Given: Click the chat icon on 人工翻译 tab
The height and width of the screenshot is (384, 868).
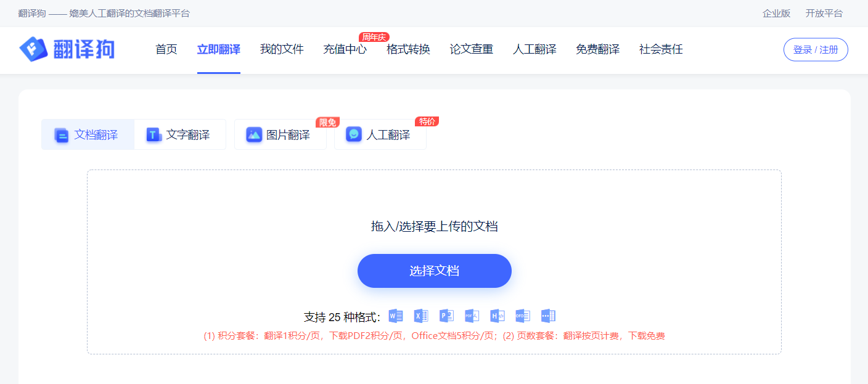Looking at the screenshot, I should tap(353, 134).
